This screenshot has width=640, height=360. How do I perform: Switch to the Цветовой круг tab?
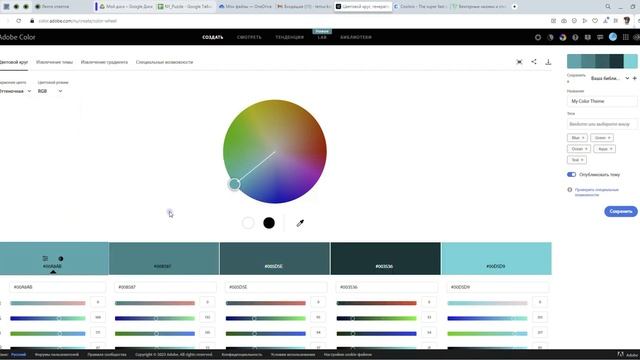pyautogui.click(x=13, y=62)
